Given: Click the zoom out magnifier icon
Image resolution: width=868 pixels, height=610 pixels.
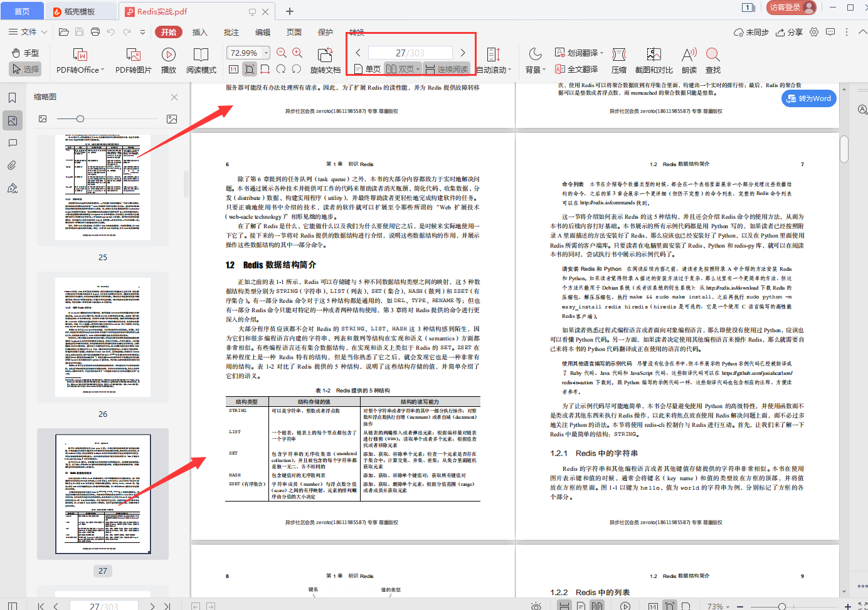Looking at the screenshot, I should click(x=282, y=53).
